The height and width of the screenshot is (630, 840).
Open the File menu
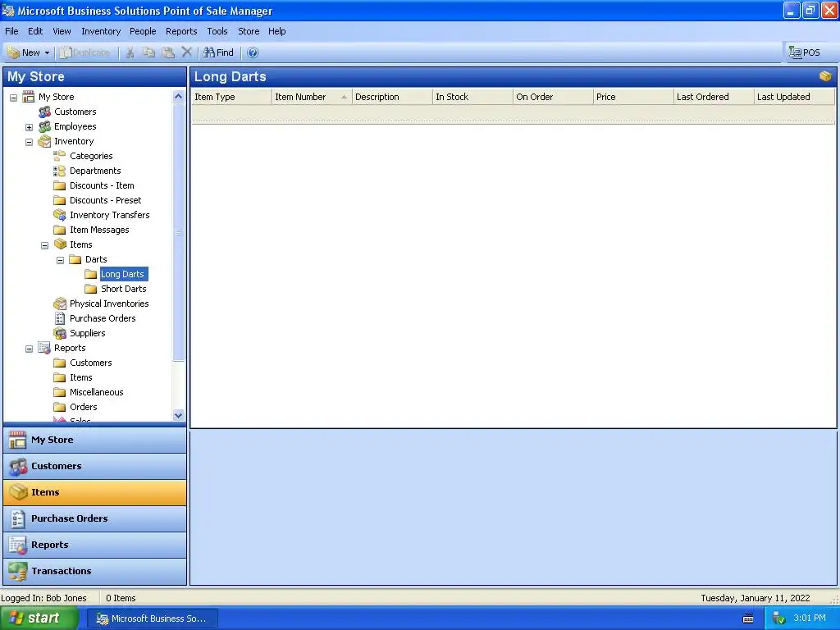[11, 31]
